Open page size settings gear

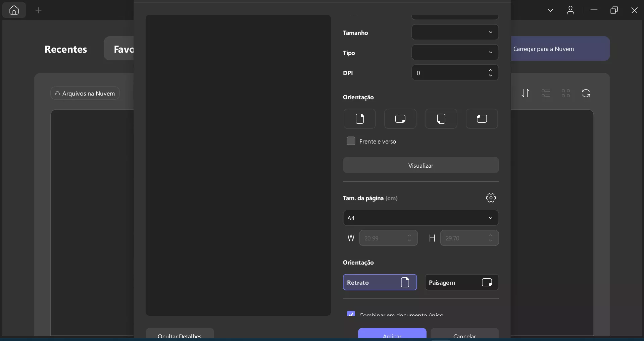[491, 198]
